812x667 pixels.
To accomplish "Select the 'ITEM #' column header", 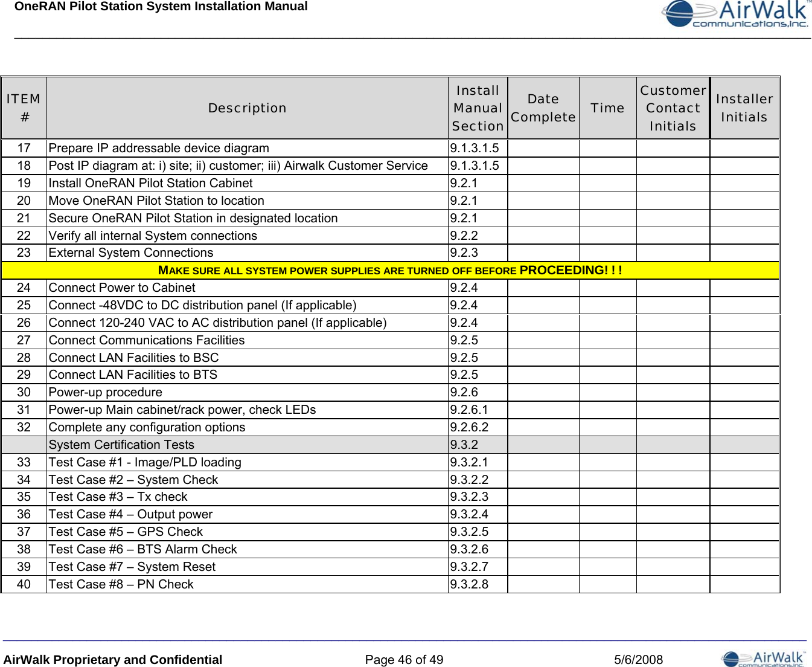I will point(24,108).
